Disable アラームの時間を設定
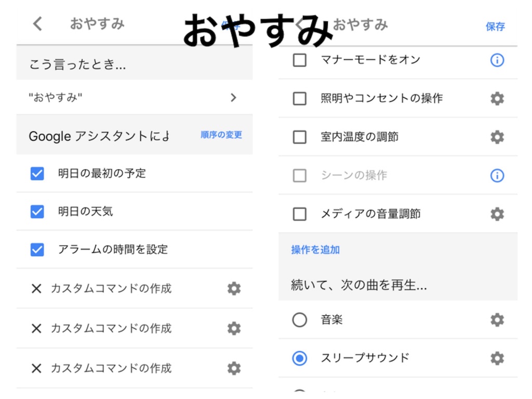 36,249
